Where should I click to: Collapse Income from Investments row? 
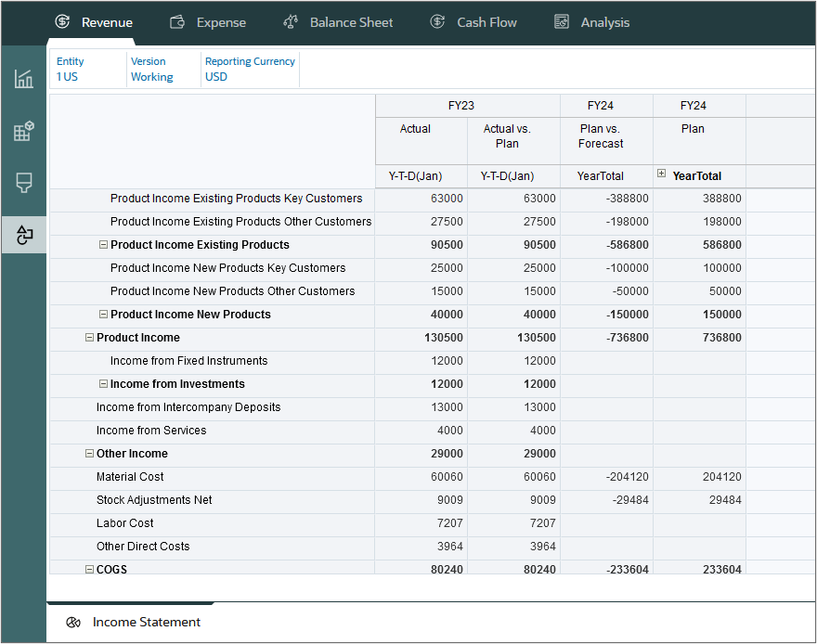(x=103, y=384)
